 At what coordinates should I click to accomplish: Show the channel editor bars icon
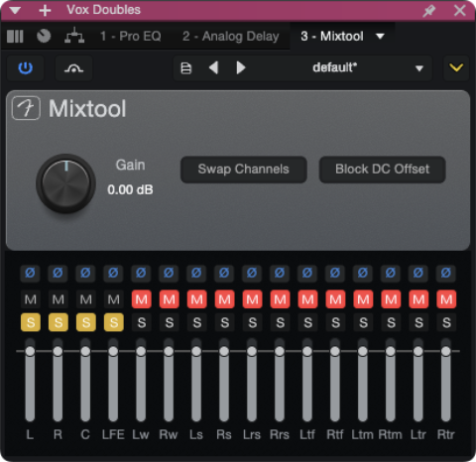tap(15, 36)
